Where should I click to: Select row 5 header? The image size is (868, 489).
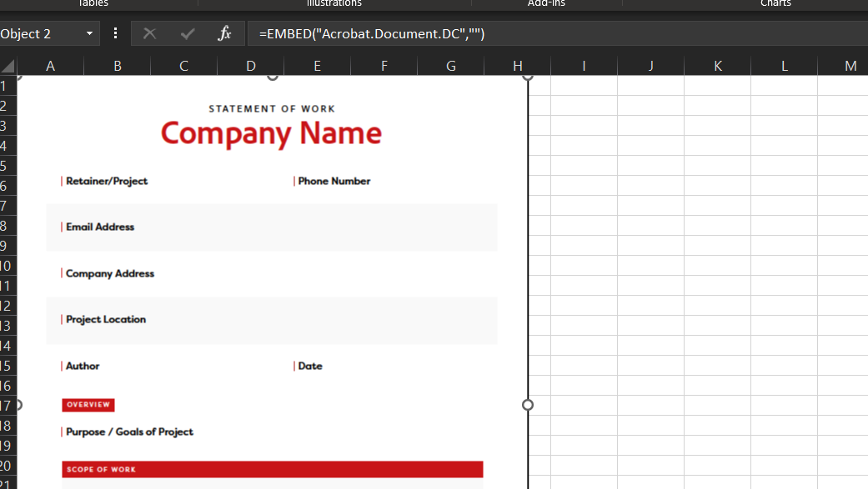pyautogui.click(x=8, y=166)
